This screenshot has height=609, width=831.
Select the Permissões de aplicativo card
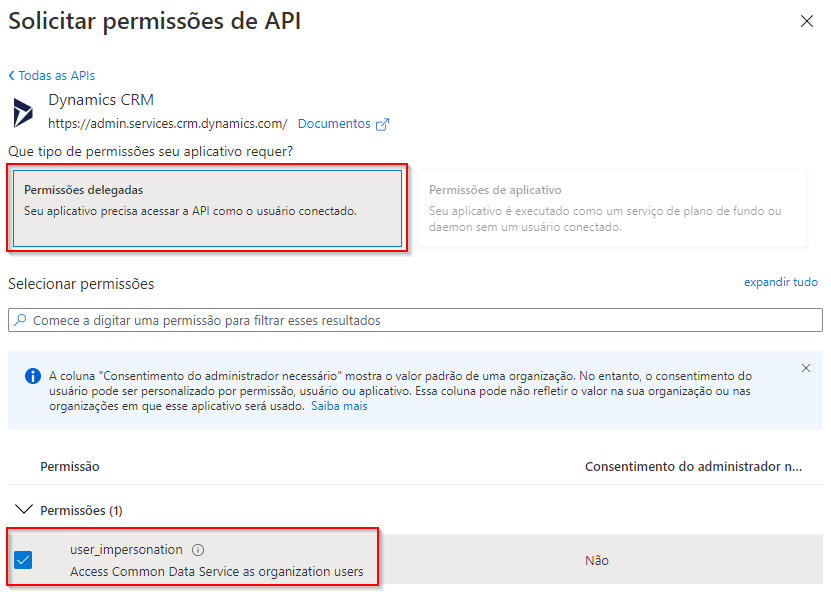click(612, 208)
